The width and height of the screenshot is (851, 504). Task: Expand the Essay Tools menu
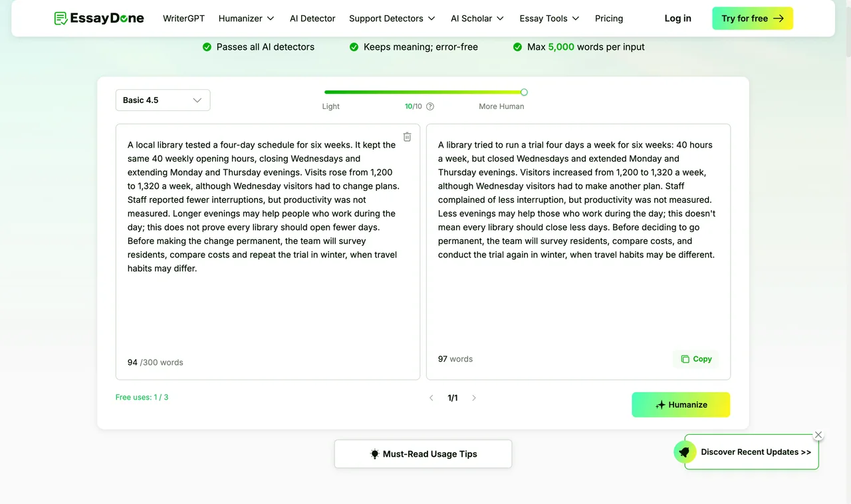click(x=550, y=19)
